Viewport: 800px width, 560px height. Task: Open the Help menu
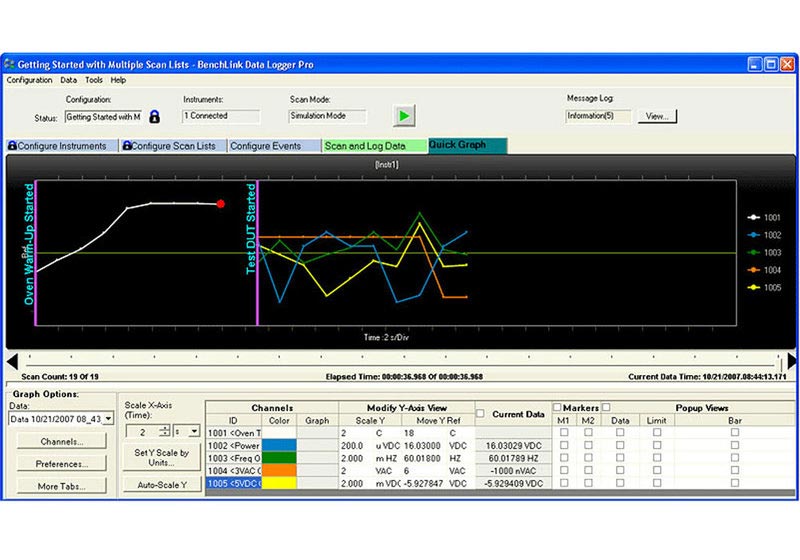pyautogui.click(x=118, y=80)
